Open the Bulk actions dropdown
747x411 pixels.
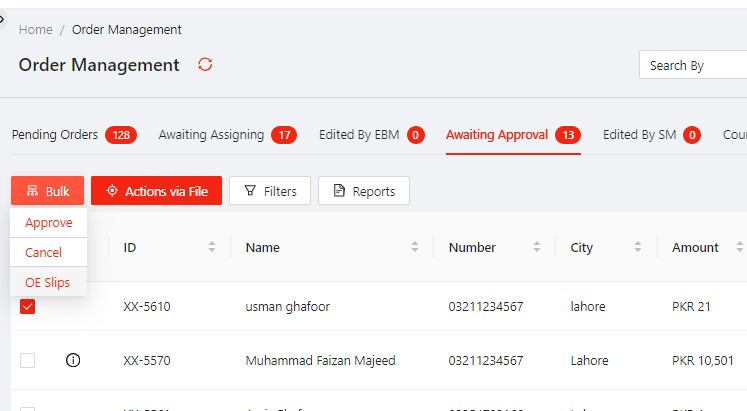tap(47, 191)
